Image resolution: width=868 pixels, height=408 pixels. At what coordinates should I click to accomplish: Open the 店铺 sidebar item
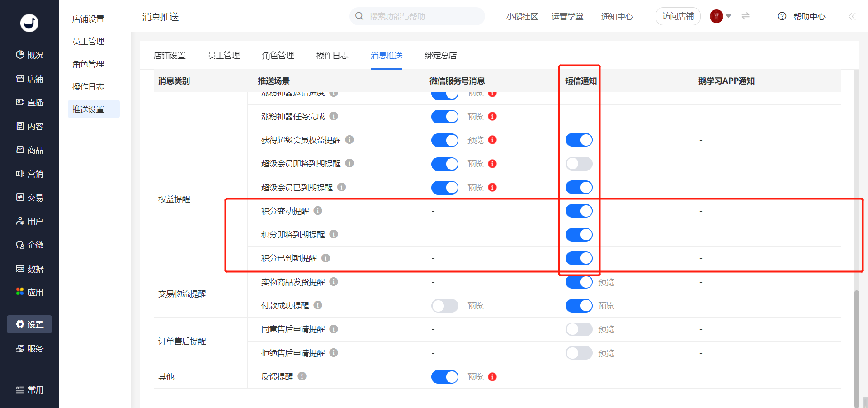29,79
